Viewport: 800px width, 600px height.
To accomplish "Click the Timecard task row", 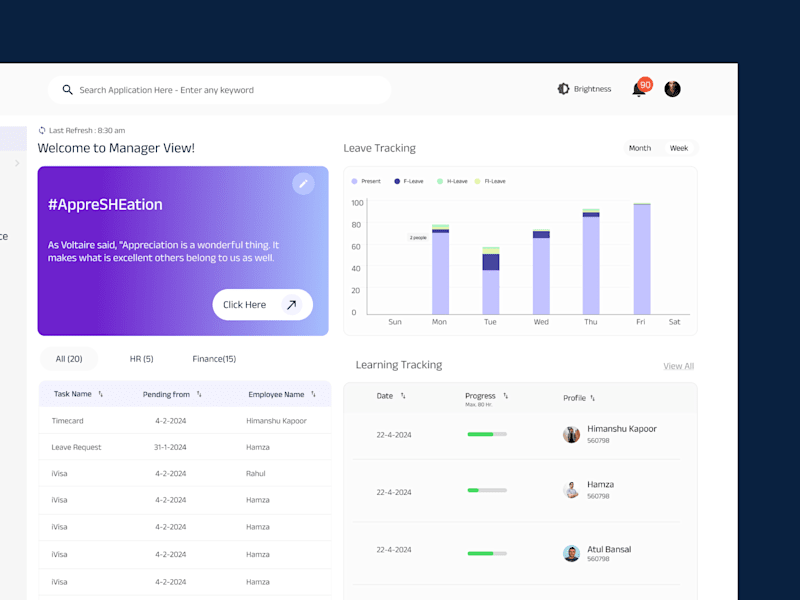I will click(x=185, y=421).
